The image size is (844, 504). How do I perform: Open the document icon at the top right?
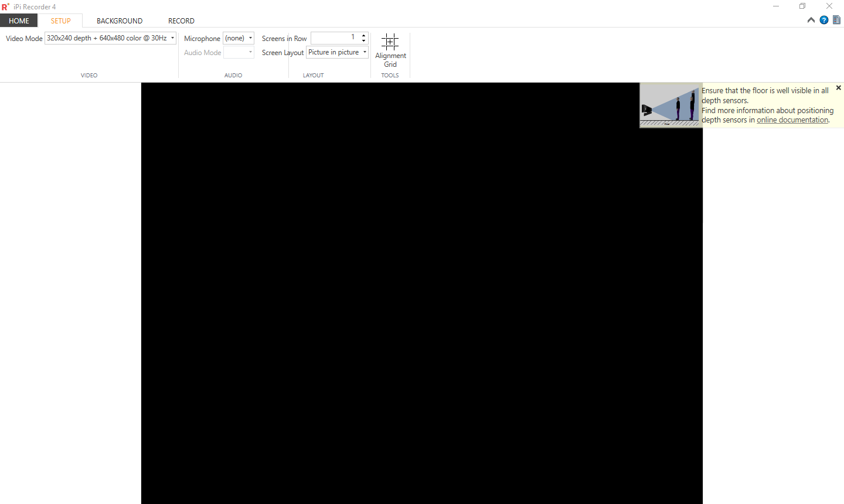coord(837,20)
